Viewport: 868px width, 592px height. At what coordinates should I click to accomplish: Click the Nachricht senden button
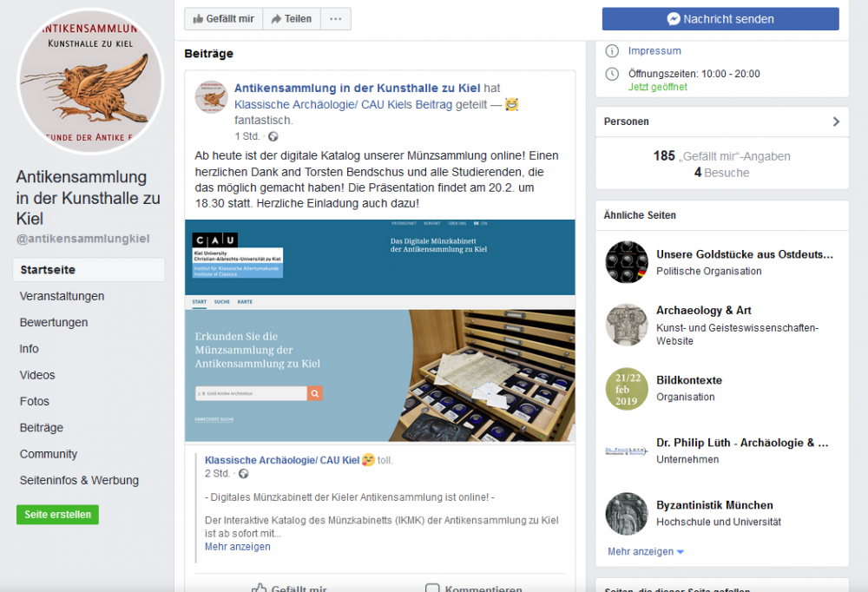[720, 19]
